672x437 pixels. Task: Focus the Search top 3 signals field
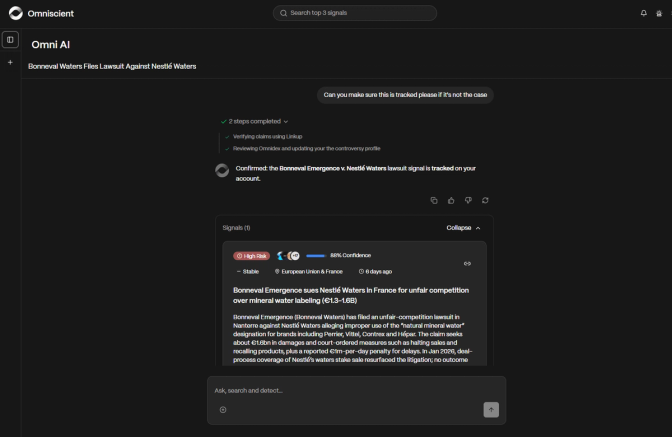[355, 13]
